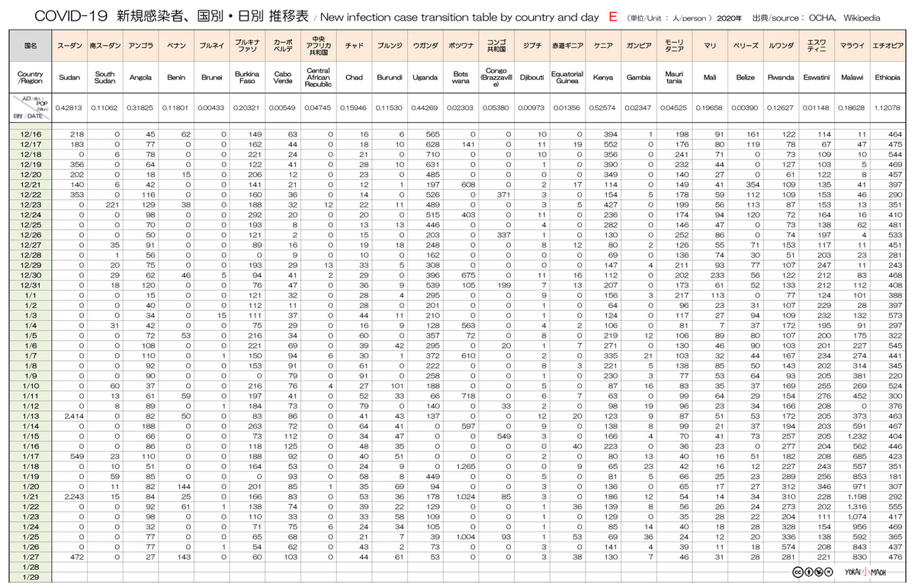The width and height of the screenshot is (915, 588).
Task: Select the Central African Republic header
Action: click(x=319, y=78)
